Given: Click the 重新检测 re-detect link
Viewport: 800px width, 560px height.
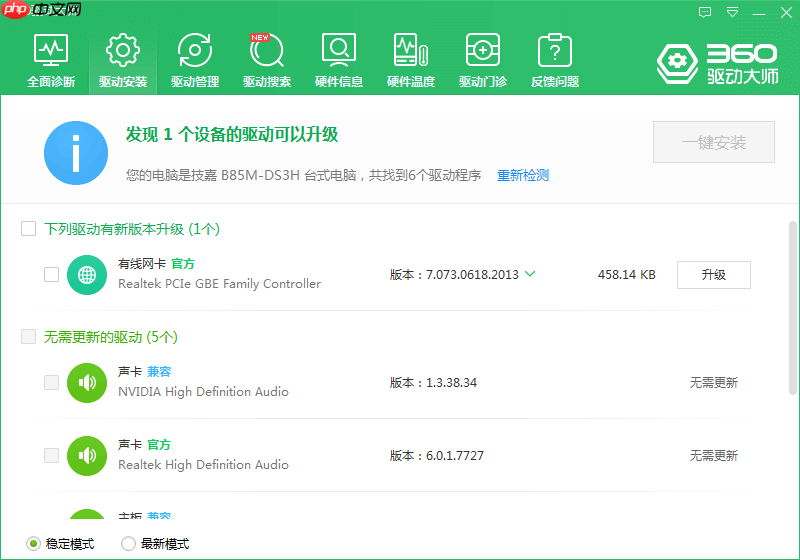Looking at the screenshot, I should tap(523, 175).
